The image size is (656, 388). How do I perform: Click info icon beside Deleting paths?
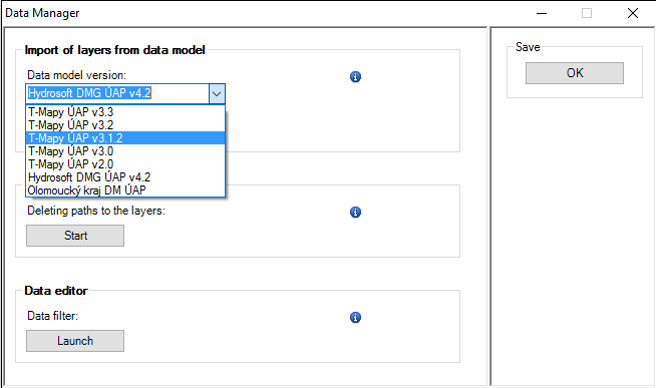pyautogui.click(x=355, y=212)
